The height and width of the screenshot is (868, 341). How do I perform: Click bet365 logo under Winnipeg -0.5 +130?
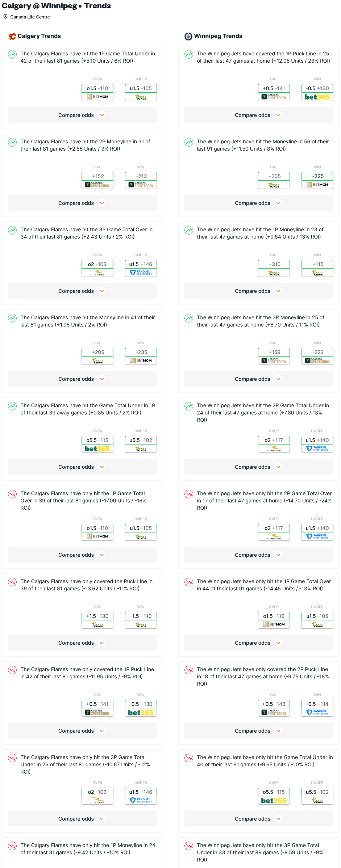click(317, 97)
